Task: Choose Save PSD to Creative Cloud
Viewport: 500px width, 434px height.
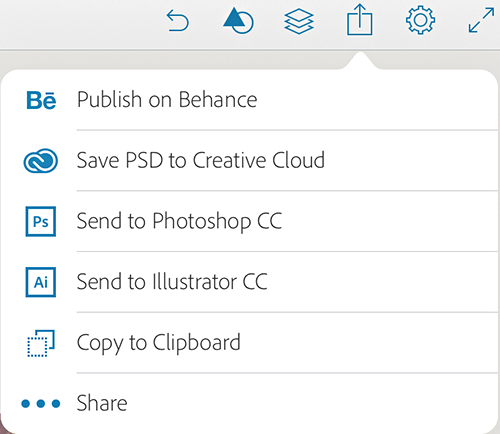Action: tap(249, 160)
